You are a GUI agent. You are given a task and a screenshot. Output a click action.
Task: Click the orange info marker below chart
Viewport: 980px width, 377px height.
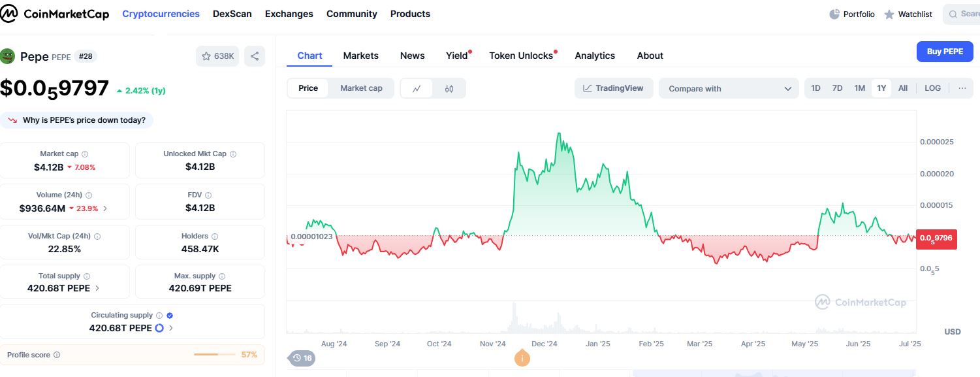pos(522,358)
